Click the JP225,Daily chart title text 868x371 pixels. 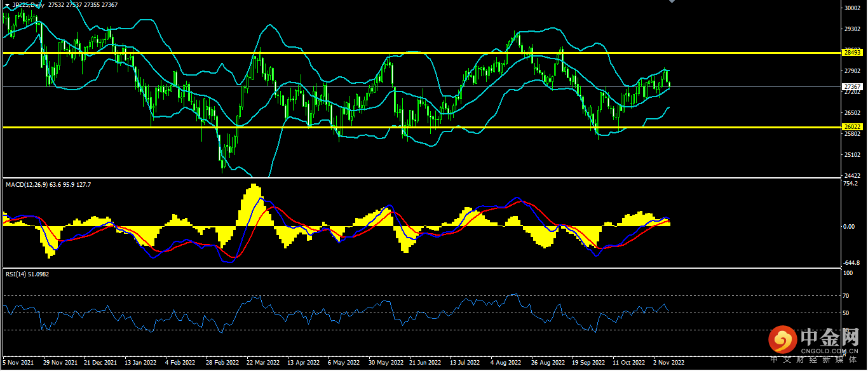(29, 5)
